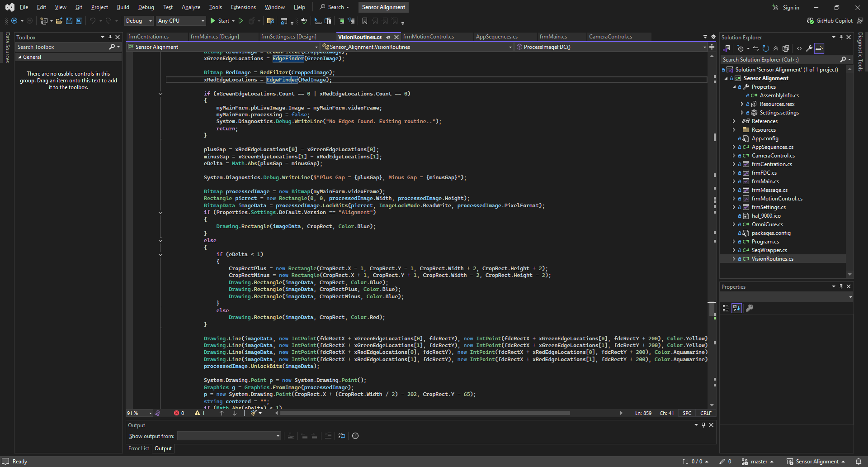This screenshot has width=868, height=467.
Task: Open the Any CPU platform dropdown
Action: coord(181,21)
